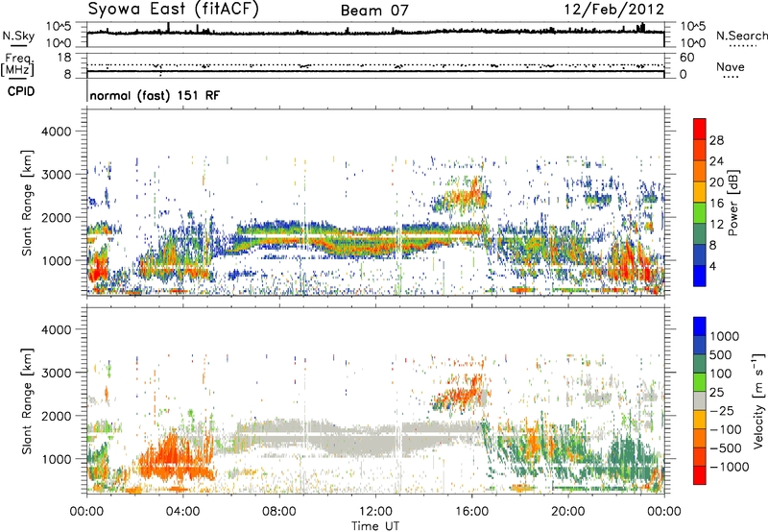Click the power echo cluster near 16:00 at 2500 km

(463, 197)
